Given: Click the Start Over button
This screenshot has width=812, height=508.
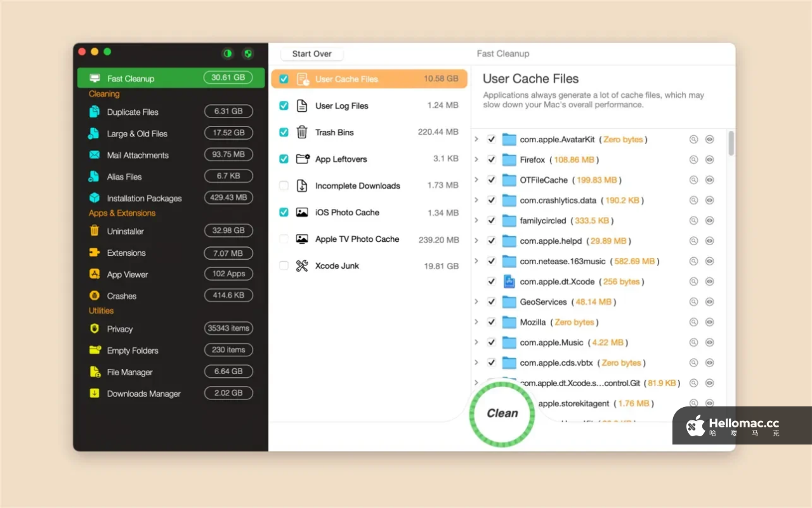Looking at the screenshot, I should (x=312, y=54).
